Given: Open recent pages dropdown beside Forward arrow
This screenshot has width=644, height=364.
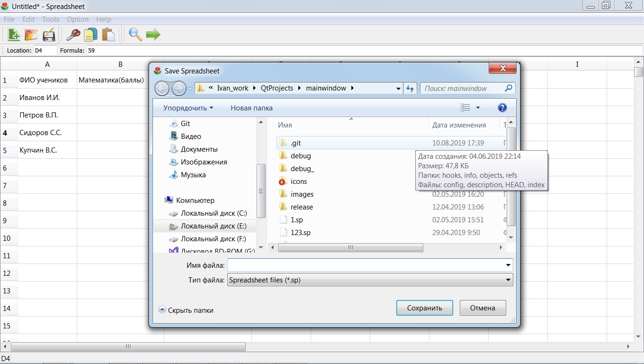Looking at the screenshot, I should click(x=190, y=89).
